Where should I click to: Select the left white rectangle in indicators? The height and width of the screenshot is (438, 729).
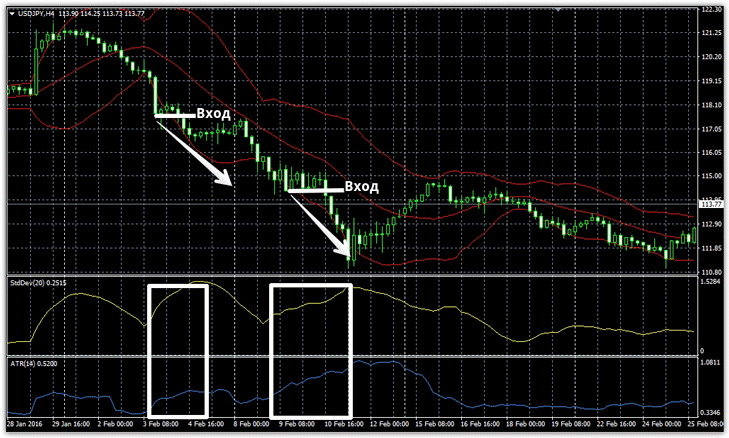click(x=178, y=350)
